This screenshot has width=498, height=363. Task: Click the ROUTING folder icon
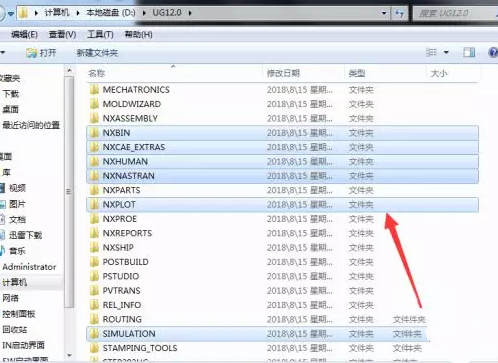click(x=94, y=319)
